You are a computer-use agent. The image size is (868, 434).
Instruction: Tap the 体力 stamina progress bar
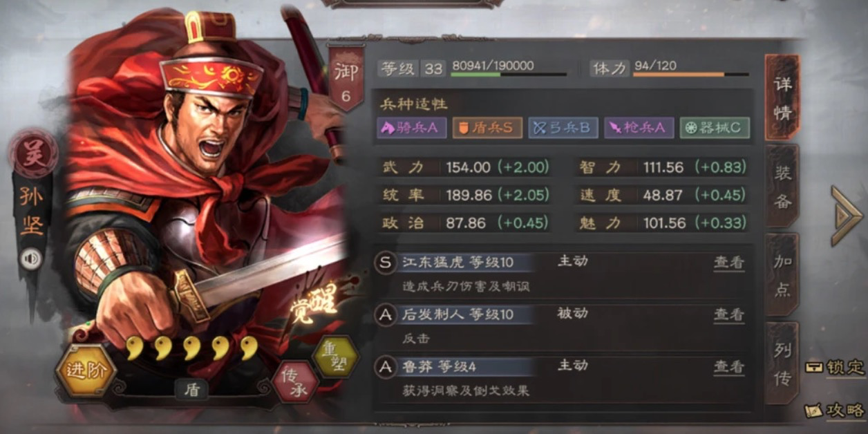pos(690,75)
